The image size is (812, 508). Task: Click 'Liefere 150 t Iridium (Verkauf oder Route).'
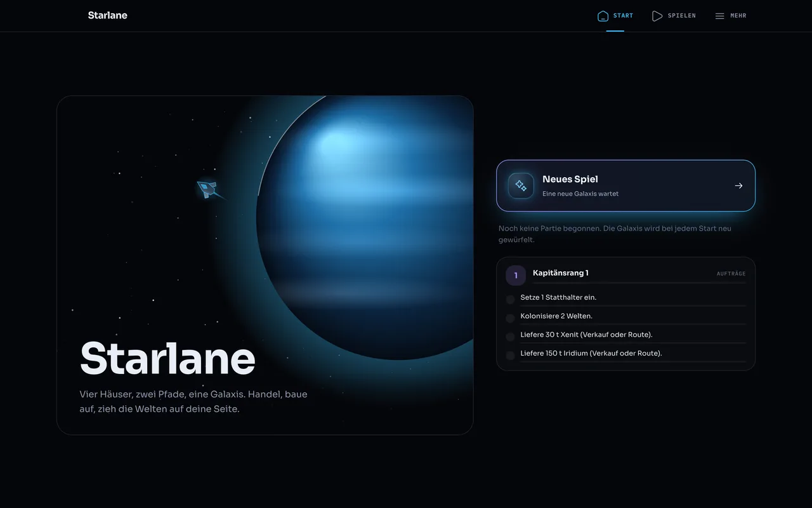click(591, 353)
